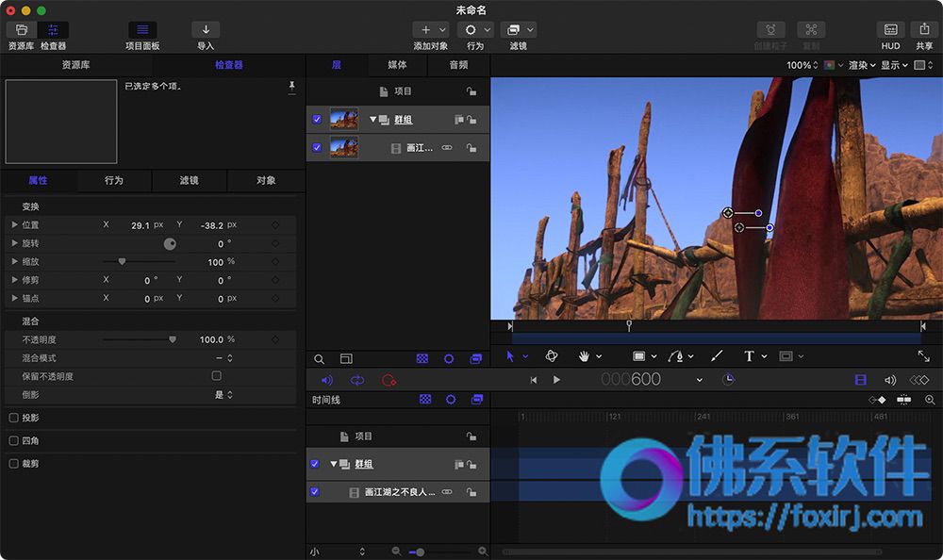Toggle canvas full-screen expand icon

click(x=924, y=356)
